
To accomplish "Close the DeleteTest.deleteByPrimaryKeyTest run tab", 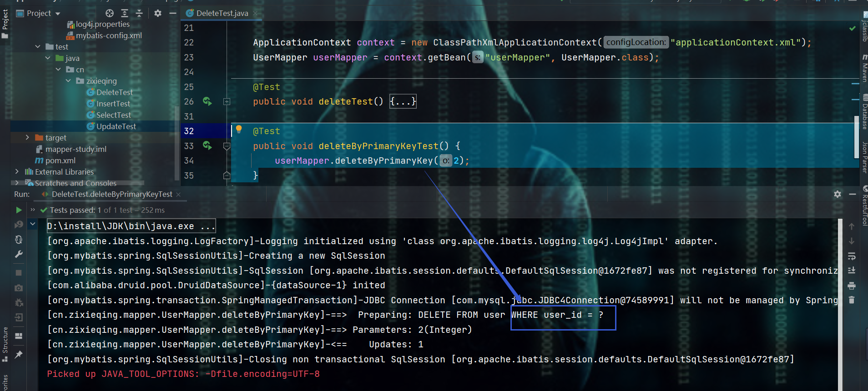I will coord(178,195).
